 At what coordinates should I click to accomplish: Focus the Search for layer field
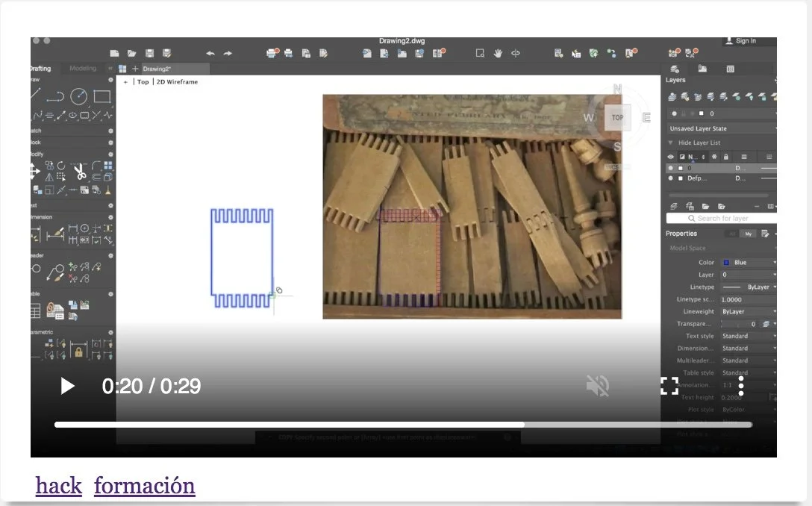point(722,219)
